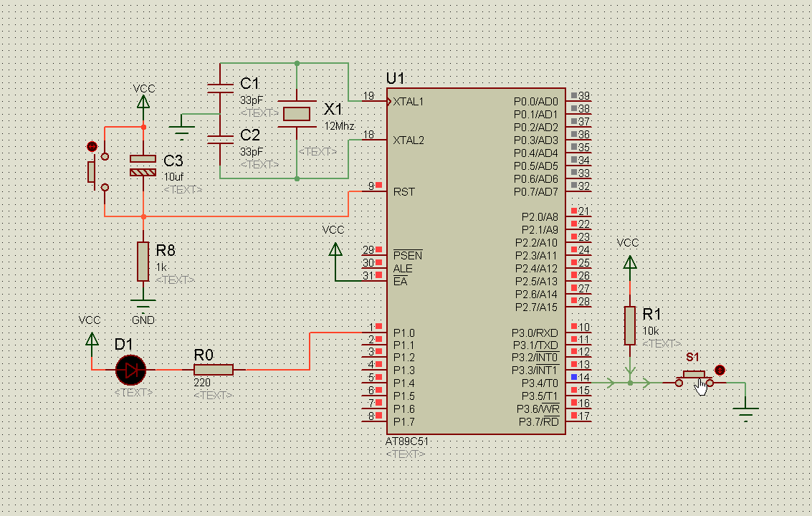
Task: Click the 33pF value under C2
Action: click(x=252, y=152)
